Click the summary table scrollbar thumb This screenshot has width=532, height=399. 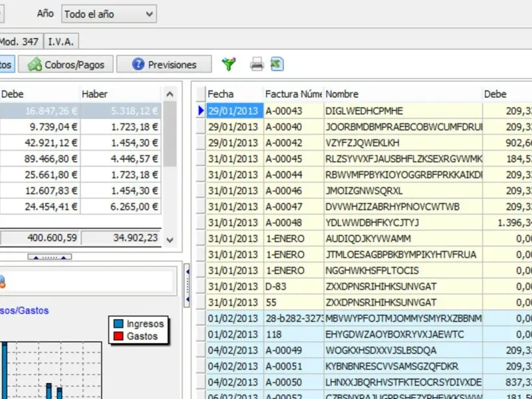coord(170,134)
